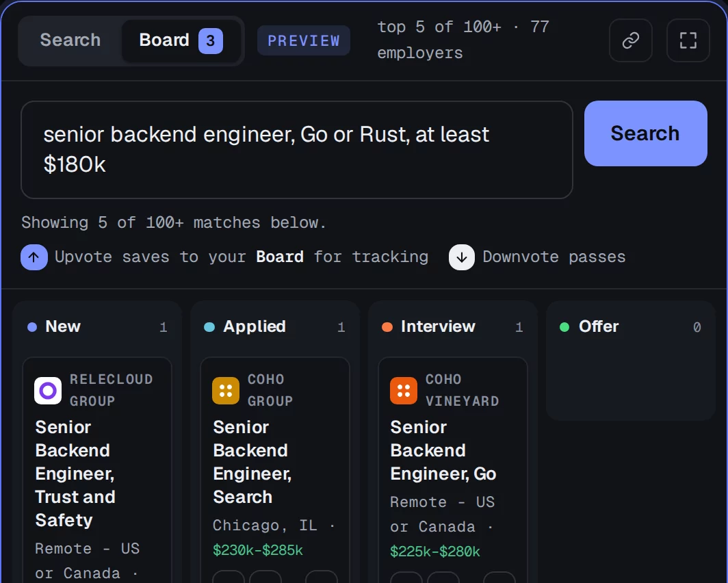Select the New column header
The height and width of the screenshot is (583, 728).
click(97, 327)
